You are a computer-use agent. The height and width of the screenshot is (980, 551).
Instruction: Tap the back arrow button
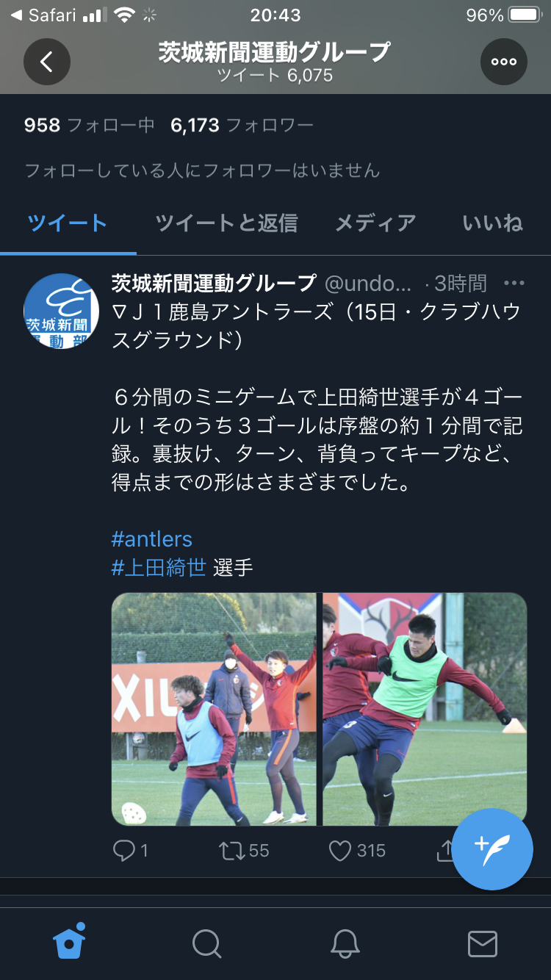(x=47, y=62)
